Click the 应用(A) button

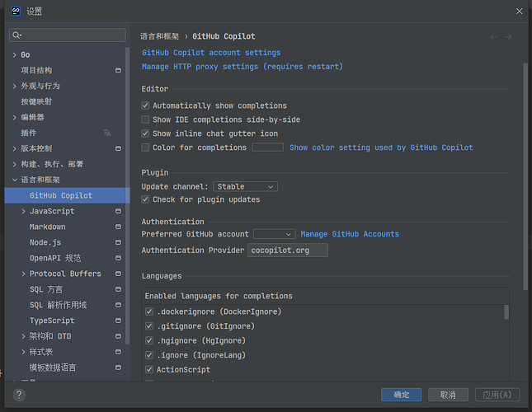(497, 395)
